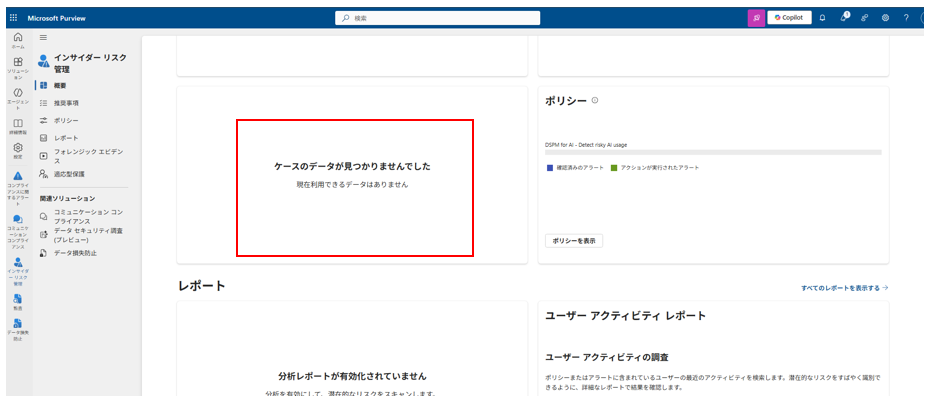The width and height of the screenshot is (949, 402).
Task: Click the ポリシーを表示 button
Action: point(574,241)
